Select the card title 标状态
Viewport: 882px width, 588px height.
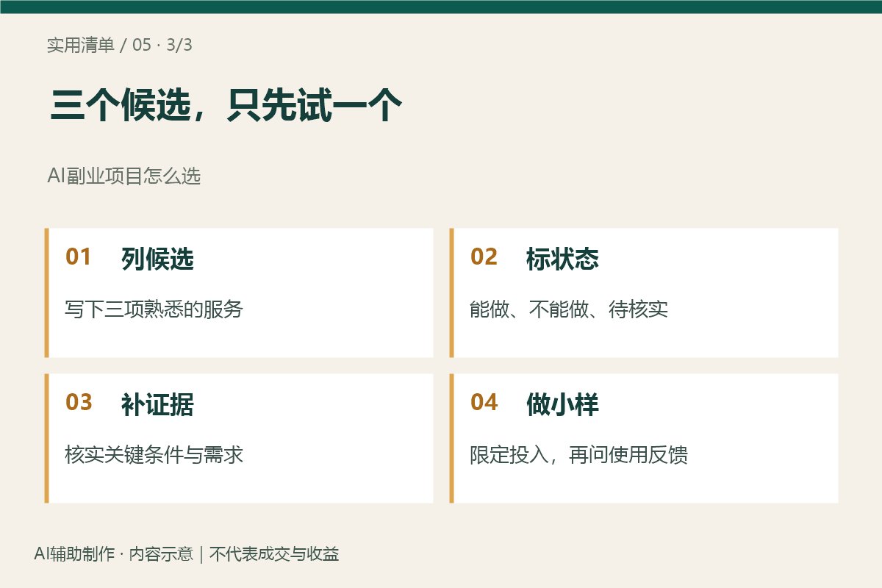pos(562,259)
